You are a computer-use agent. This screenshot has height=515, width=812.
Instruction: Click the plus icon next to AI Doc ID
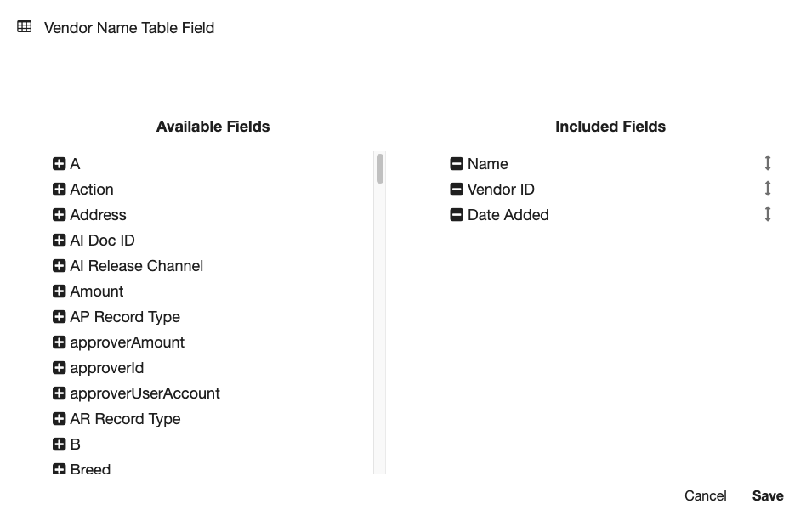(58, 241)
